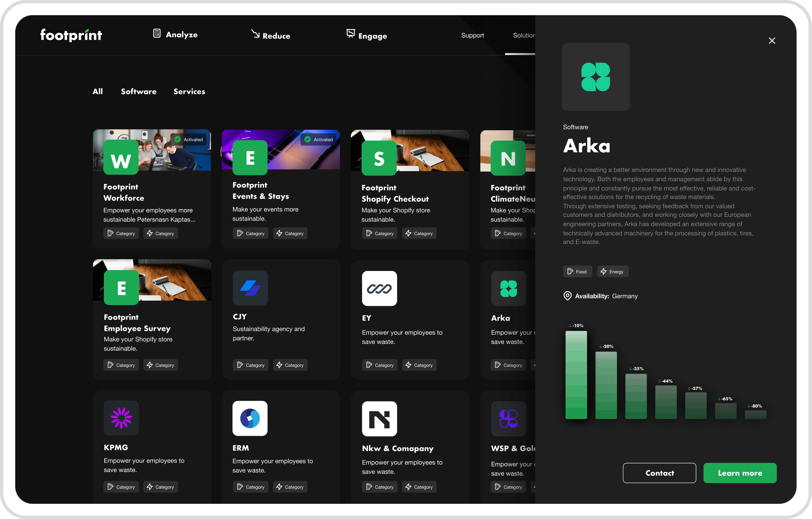Go to the Support page
This screenshot has height=519, width=812.
pos(473,35)
